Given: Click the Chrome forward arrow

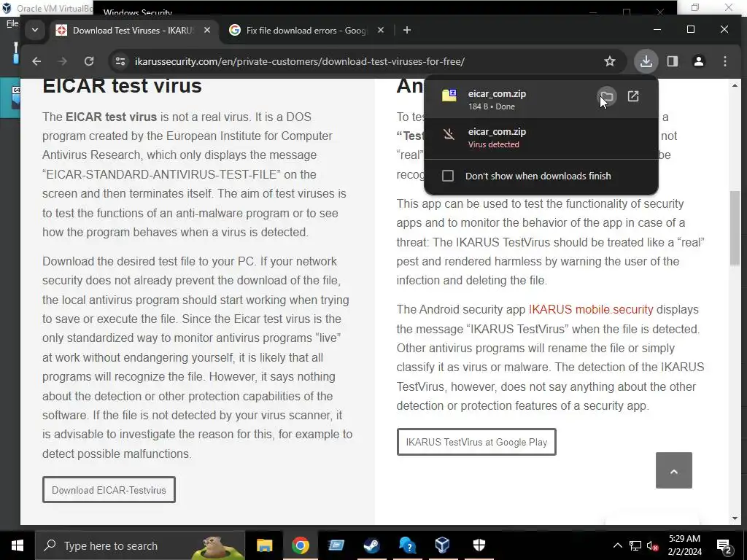Looking at the screenshot, I should (x=63, y=61).
